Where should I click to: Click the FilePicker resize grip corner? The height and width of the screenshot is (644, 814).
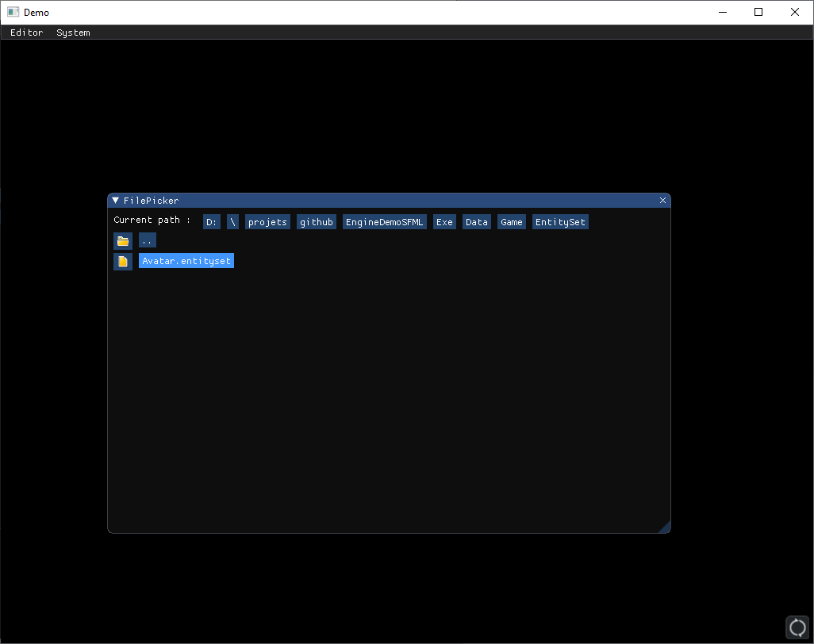point(665,527)
